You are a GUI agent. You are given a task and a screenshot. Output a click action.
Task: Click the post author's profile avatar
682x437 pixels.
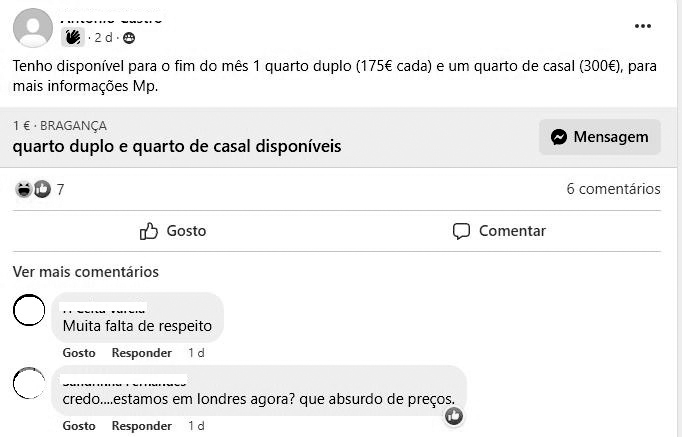tap(33, 27)
